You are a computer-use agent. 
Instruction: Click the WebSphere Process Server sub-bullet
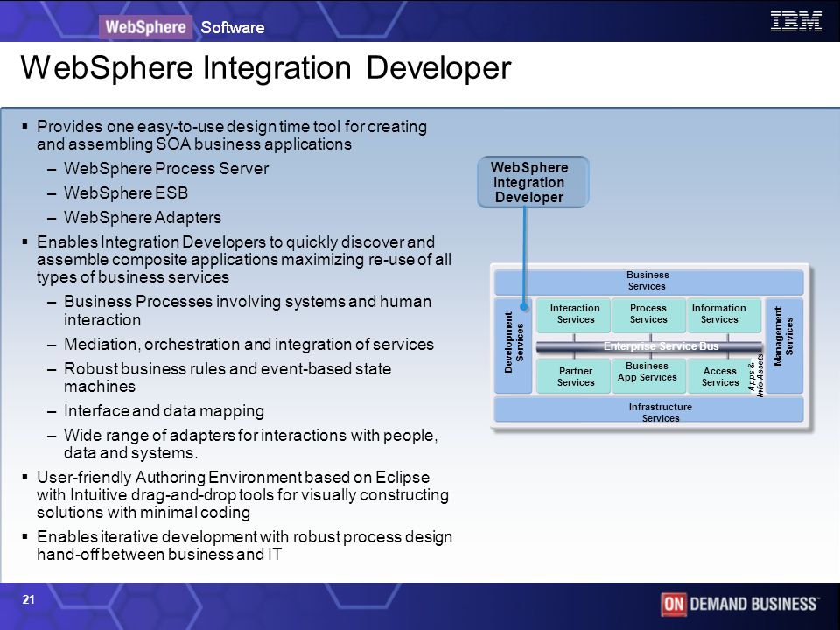pos(166,168)
